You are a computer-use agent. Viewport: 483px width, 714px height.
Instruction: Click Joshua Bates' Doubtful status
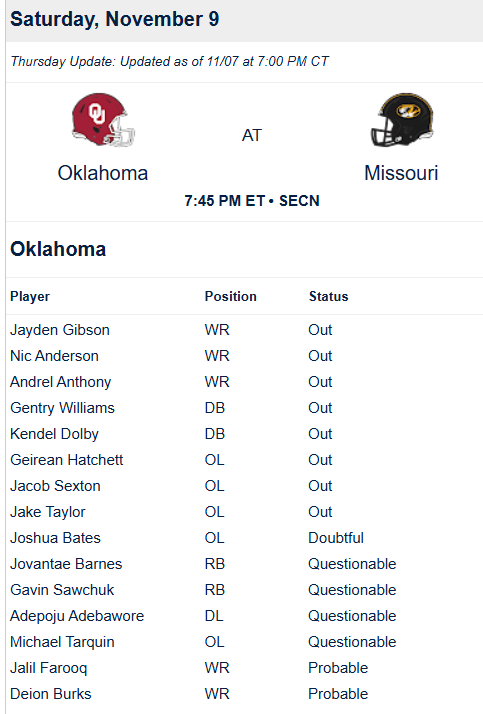coord(336,538)
